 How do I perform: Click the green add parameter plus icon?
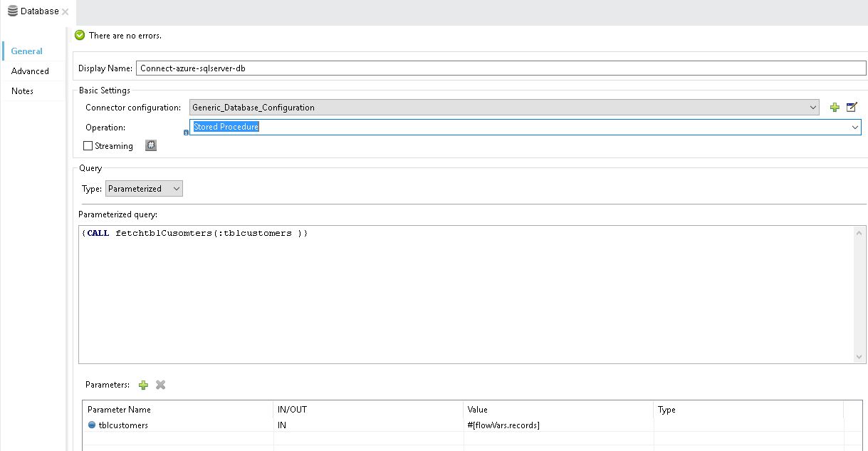[143, 385]
